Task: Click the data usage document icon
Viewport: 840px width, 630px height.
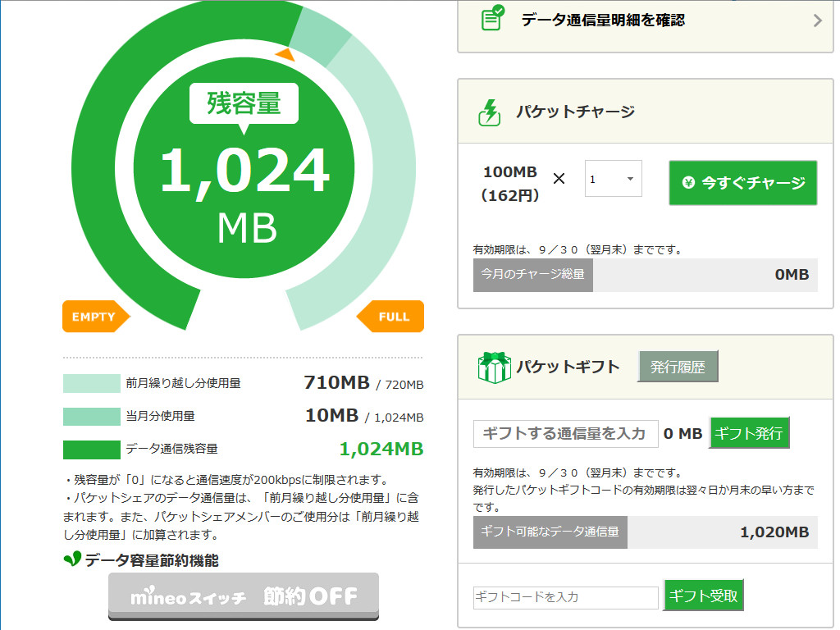Action: pyautogui.click(x=493, y=18)
